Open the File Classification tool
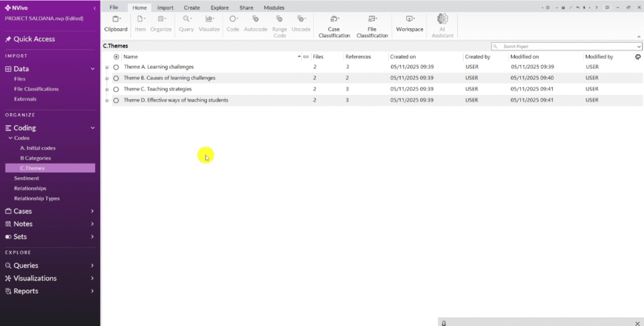This screenshot has height=326, width=644. pos(372,20)
